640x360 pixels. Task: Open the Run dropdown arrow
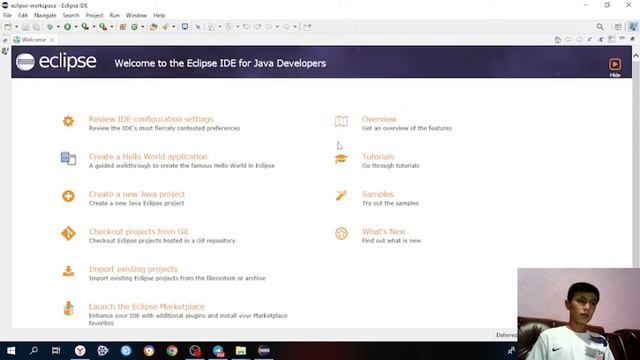(x=76, y=27)
